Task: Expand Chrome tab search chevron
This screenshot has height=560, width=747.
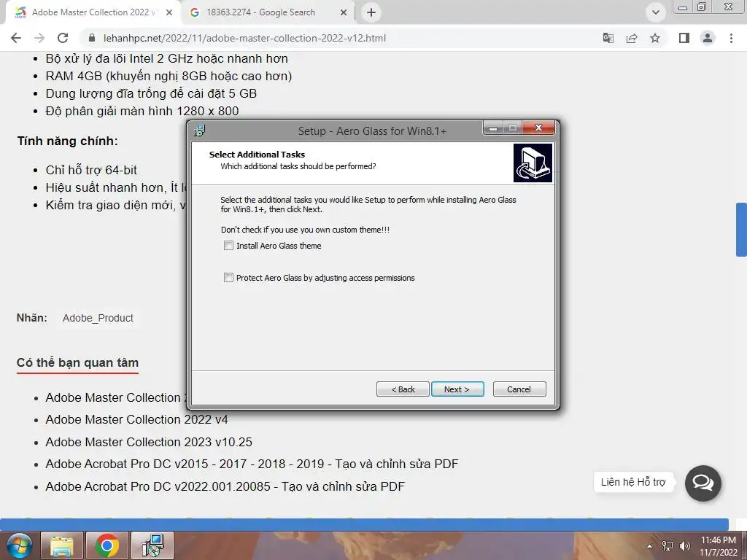Action: 656,12
